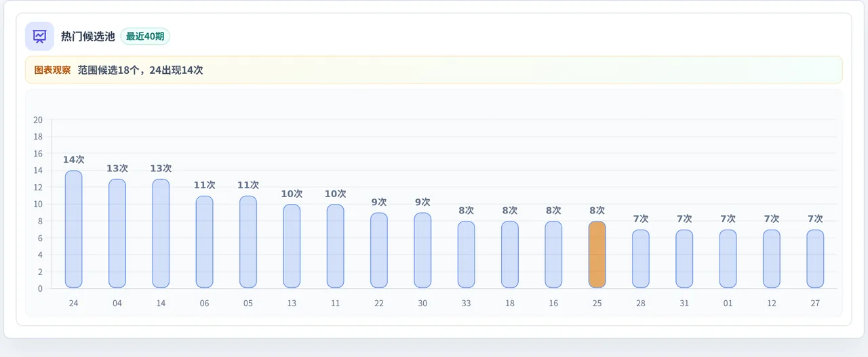
Task: Choose the bar for number 33
Action: pos(467,254)
